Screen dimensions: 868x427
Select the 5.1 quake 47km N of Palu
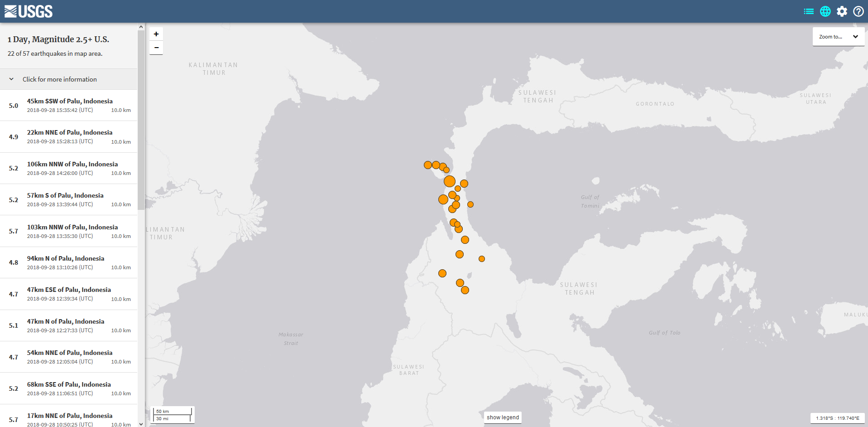click(69, 325)
